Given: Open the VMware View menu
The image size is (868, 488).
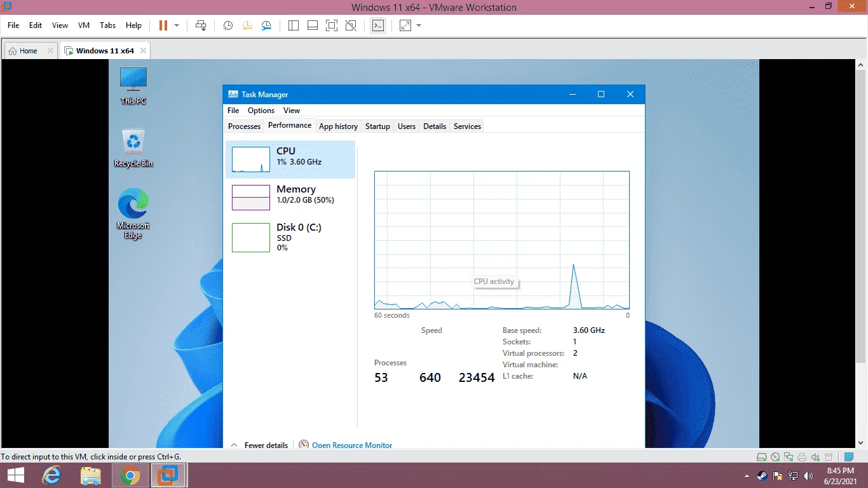Looking at the screenshot, I should (x=60, y=25).
